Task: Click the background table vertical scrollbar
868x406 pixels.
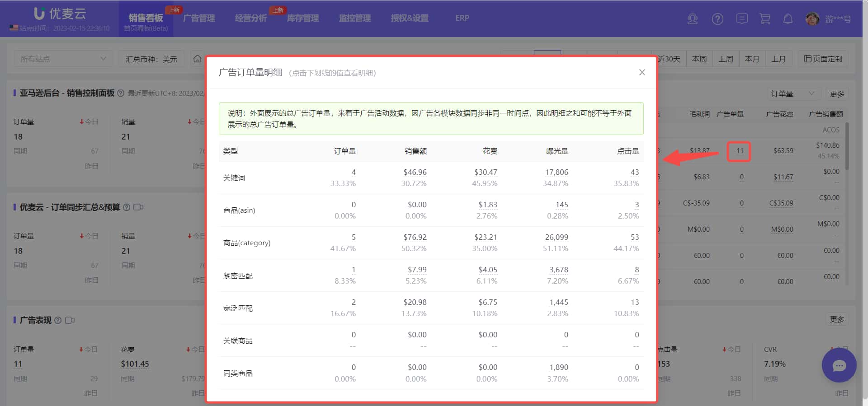Action: click(x=846, y=146)
